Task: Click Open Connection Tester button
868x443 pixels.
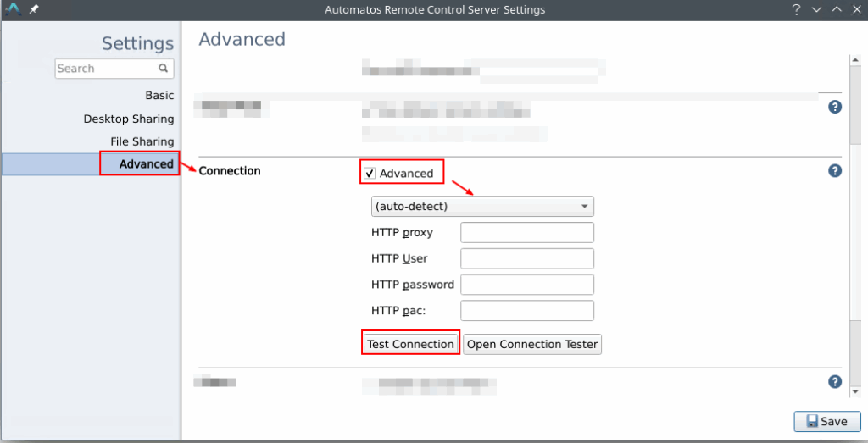Action: [532, 344]
